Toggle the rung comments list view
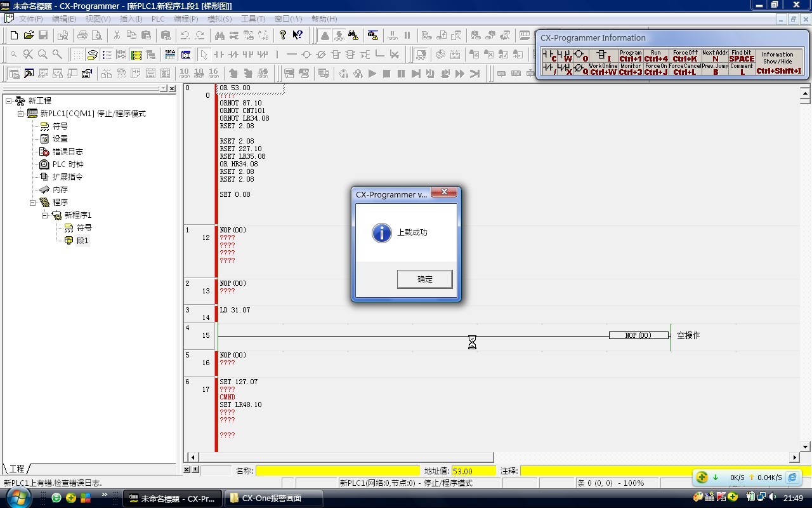This screenshot has height=508, width=812. (107, 55)
